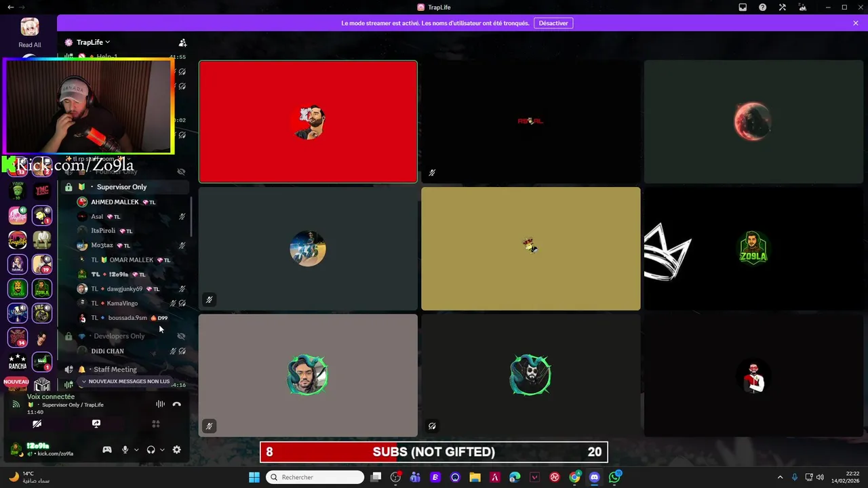Jump to NOUVEAUX MESSAGES NON LUS
868x488 pixels.
pos(125,382)
